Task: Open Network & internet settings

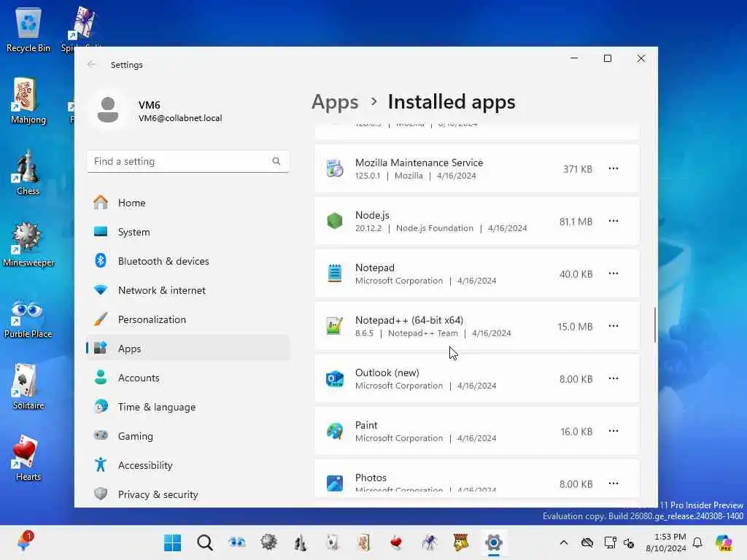Action: (x=188, y=290)
